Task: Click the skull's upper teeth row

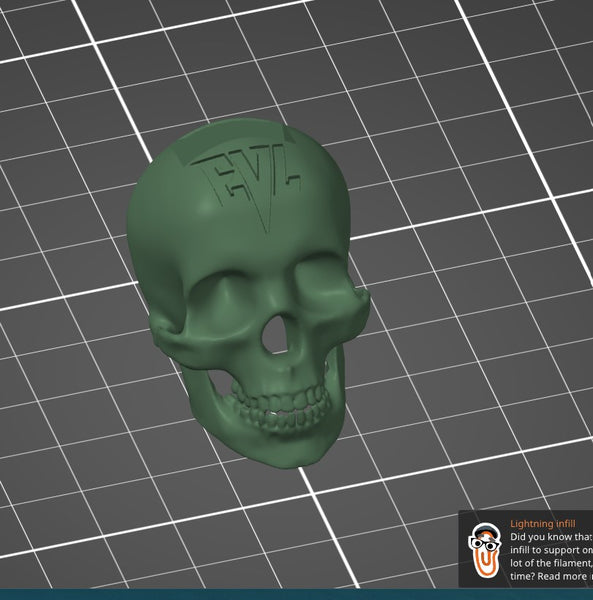Action: click(x=281, y=399)
